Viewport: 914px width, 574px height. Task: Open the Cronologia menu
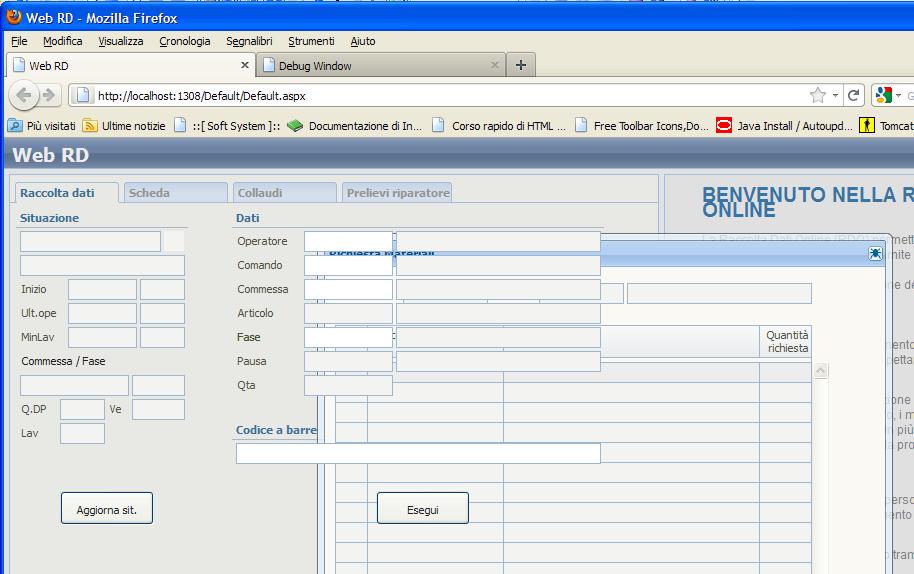coord(185,41)
